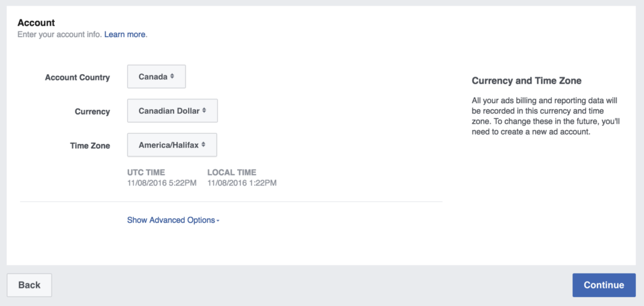
Task: Click the Time Zone field label
Action: click(90, 146)
